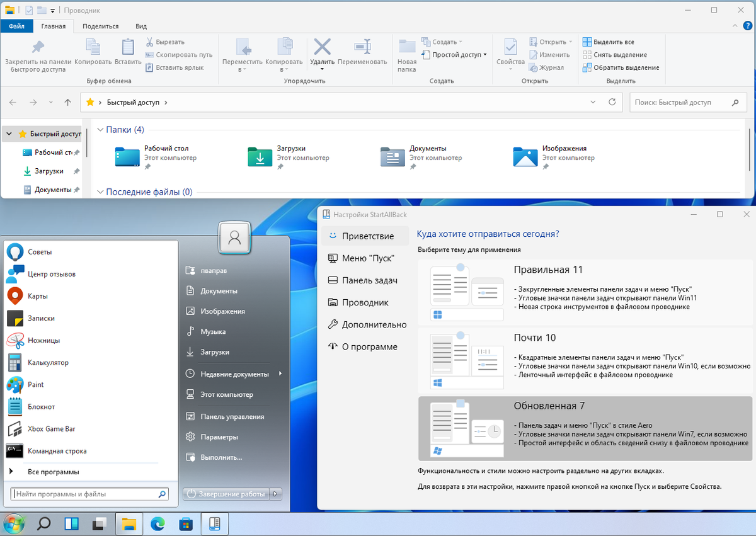
Task: Click the Свойства icon in ribbon
Action: (510, 47)
